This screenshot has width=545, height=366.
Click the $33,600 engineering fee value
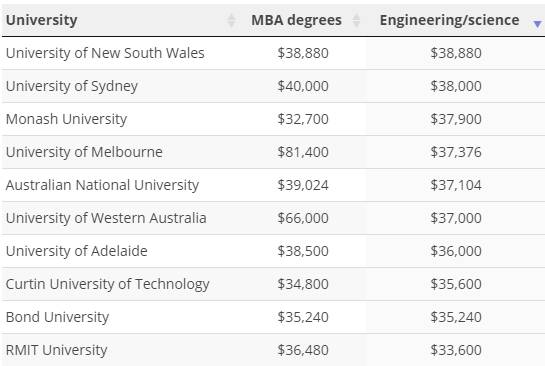[x=456, y=350]
